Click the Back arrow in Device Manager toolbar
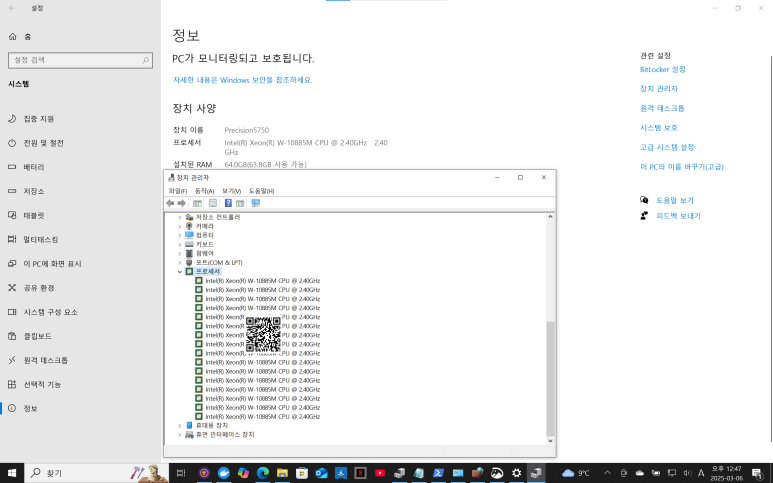 click(x=170, y=203)
